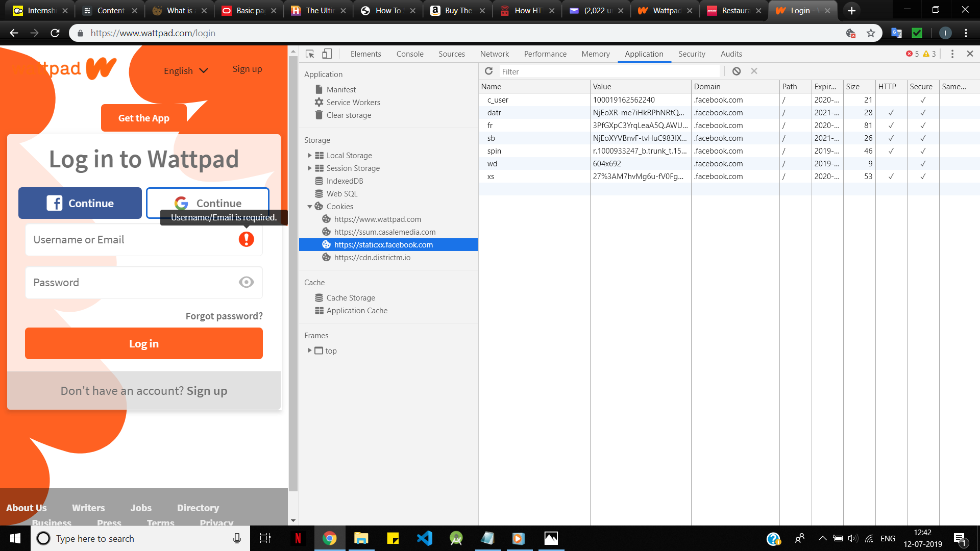Click the Application tab in DevTools

644,54
